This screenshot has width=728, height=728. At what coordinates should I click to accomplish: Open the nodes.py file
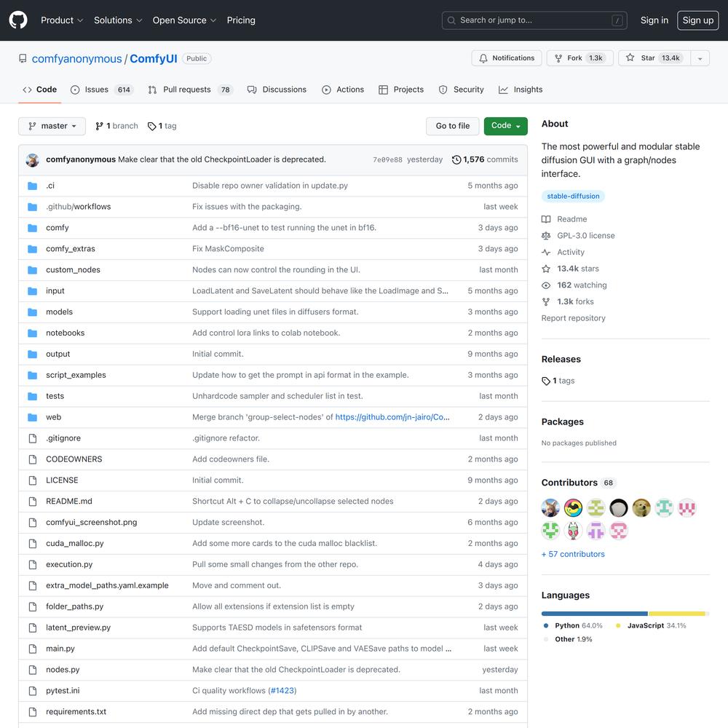63,670
